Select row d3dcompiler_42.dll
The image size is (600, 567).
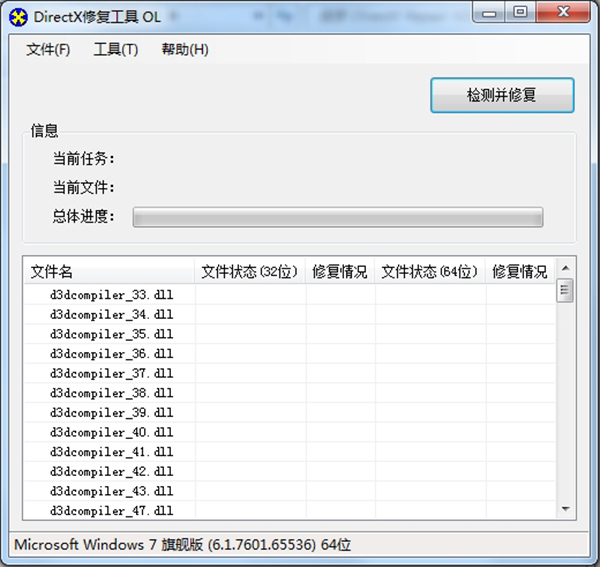(290, 471)
